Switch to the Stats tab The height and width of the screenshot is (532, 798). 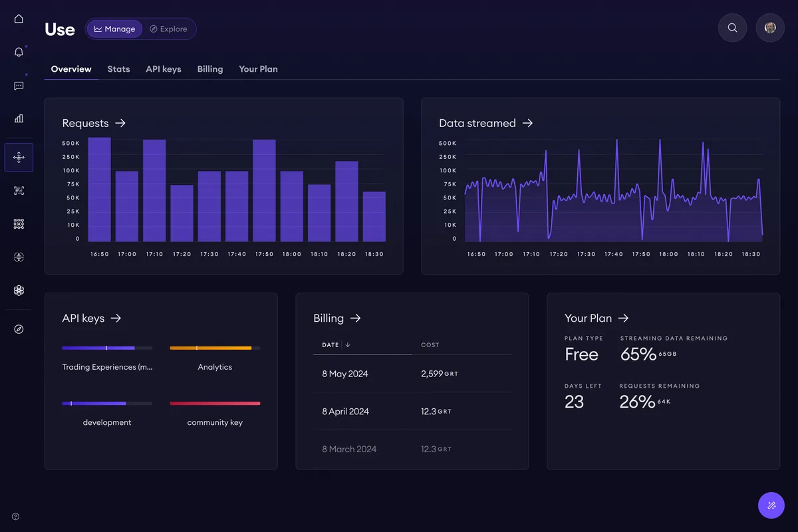tap(118, 69)
